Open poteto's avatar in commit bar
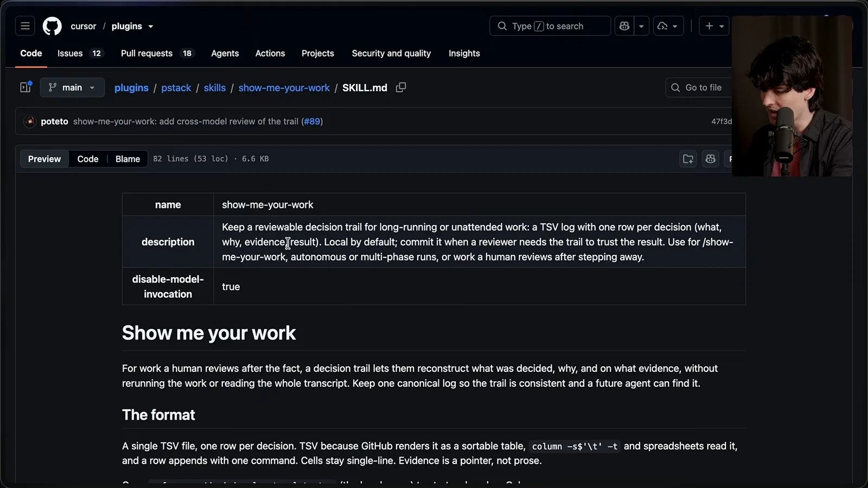This screenshot has width=868, height=488. click(x=30, y=121)
